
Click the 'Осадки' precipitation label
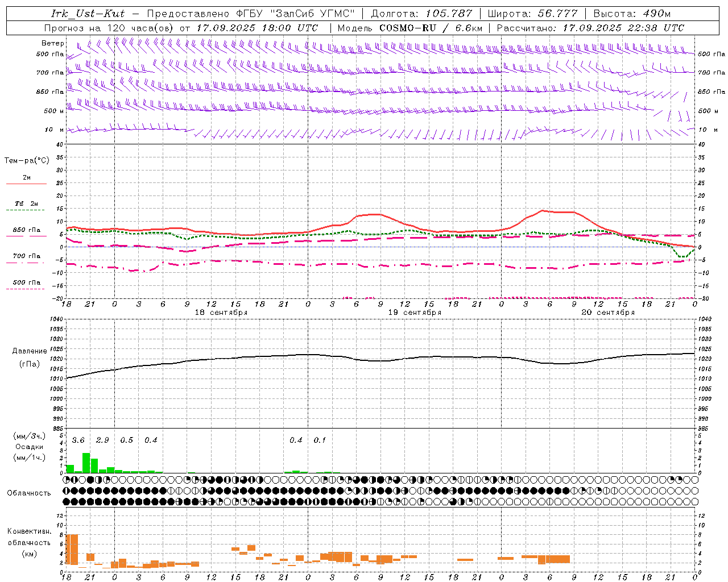coord(30,447)
